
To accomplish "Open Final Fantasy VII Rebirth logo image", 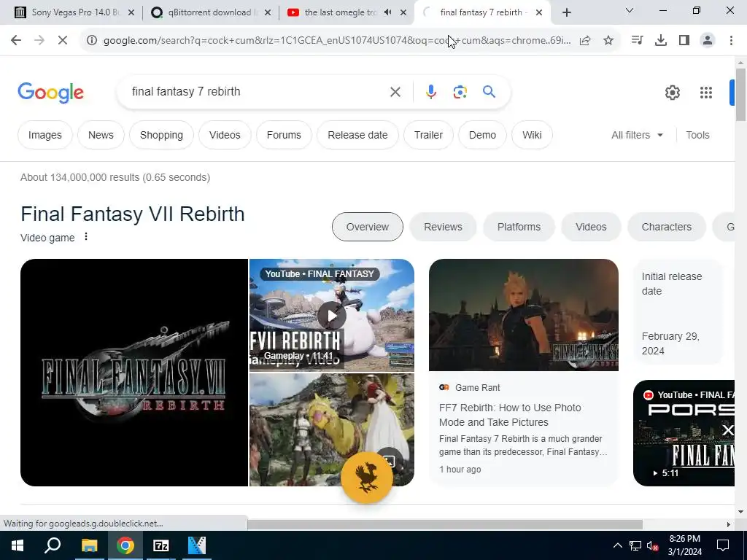I will click(134, 373).
